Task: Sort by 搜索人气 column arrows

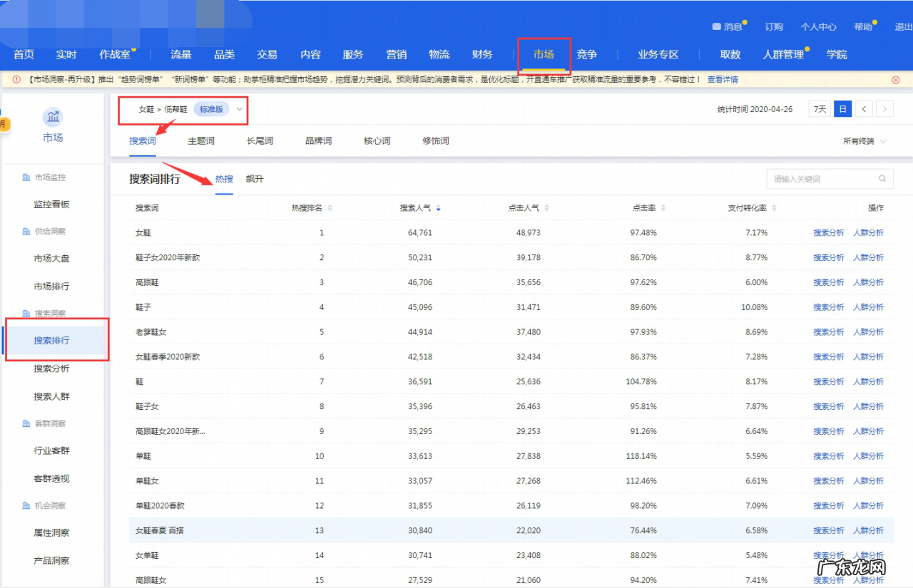Action: point(438,208)
